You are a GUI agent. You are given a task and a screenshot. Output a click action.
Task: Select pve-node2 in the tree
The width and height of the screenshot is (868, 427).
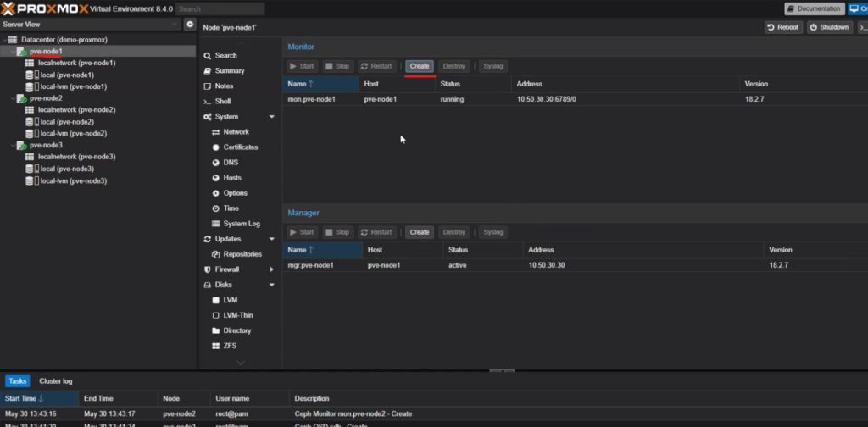point(46,98)
